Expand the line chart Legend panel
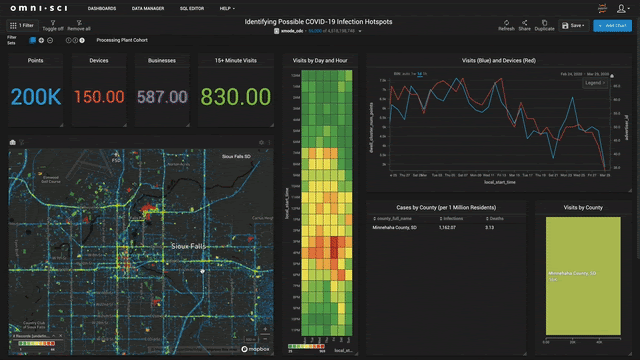The height and width of the screenshot is (360, 640). coord(595,83)
